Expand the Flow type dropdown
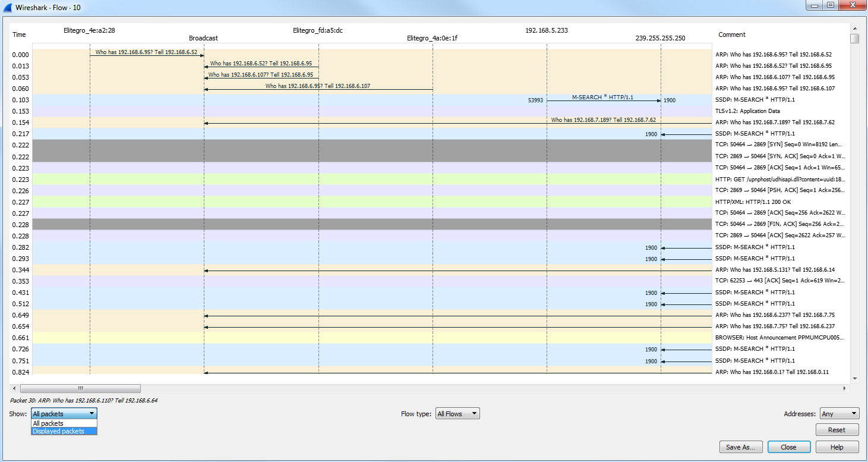The image size is (868, 462). pyautogui.click(x=457, y=413)
